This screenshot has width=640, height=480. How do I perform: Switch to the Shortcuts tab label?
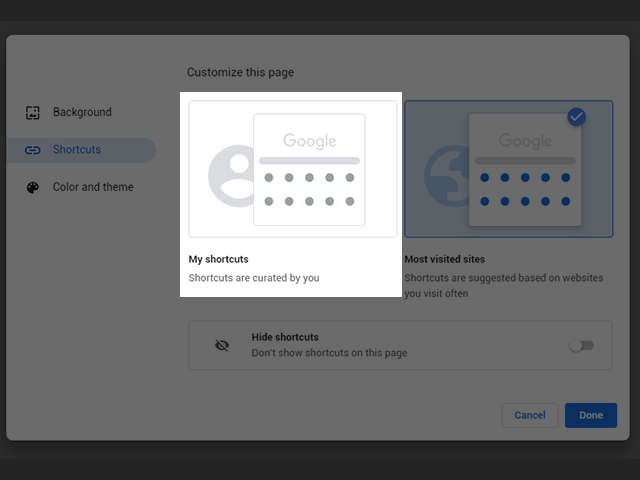click(x=77, y=150)
